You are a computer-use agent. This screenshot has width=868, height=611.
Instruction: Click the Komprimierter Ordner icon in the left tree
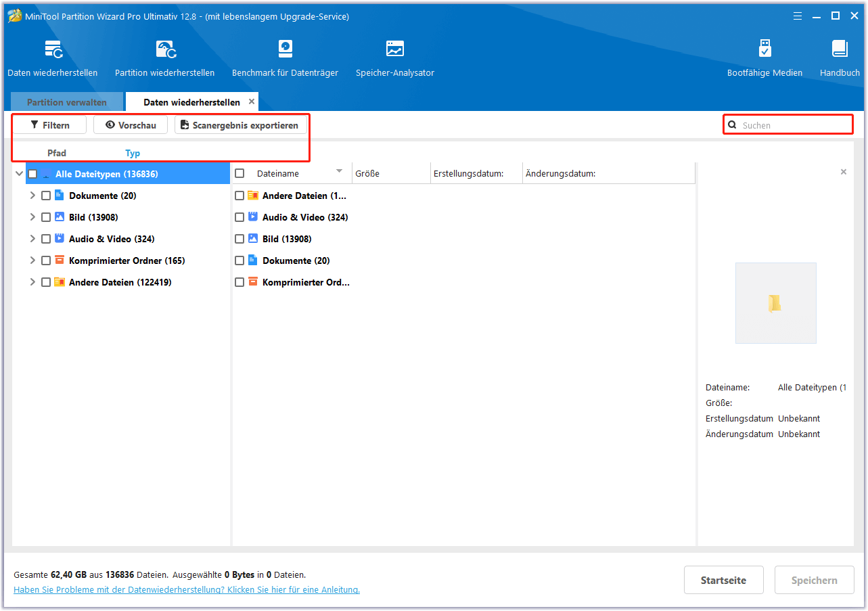coord(60,261)
